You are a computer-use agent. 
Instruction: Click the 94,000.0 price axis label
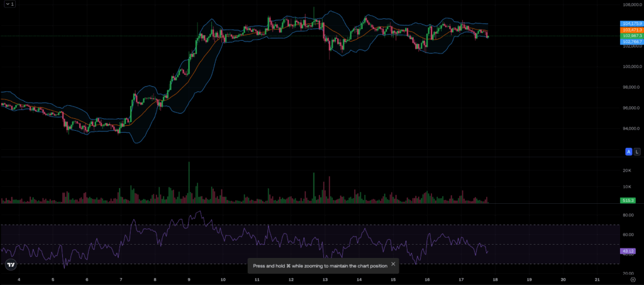coord(631,128)
